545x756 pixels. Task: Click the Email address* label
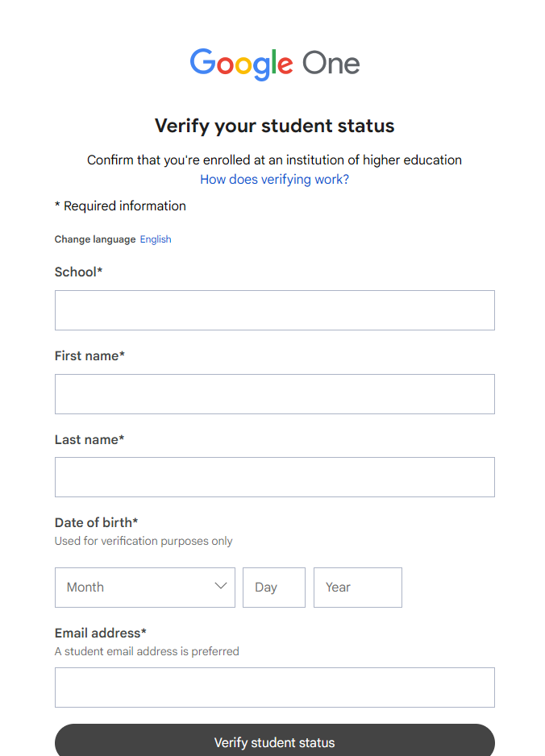point(100,633)
